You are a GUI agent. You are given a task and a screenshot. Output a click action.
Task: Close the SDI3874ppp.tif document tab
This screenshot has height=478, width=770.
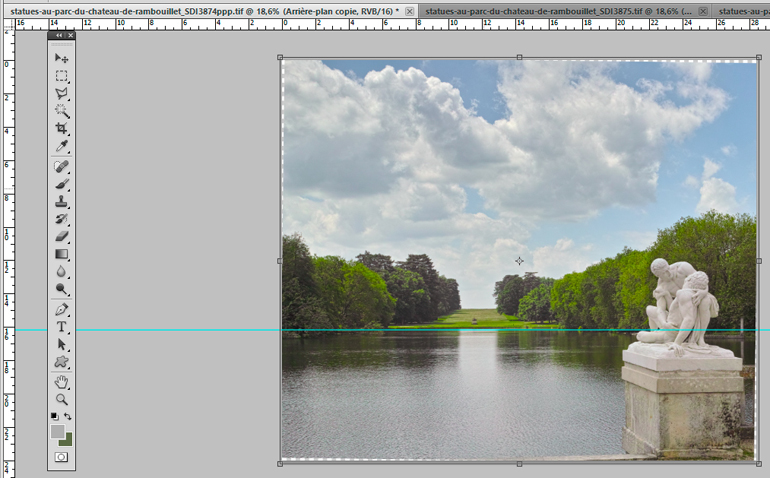[410, 11]
